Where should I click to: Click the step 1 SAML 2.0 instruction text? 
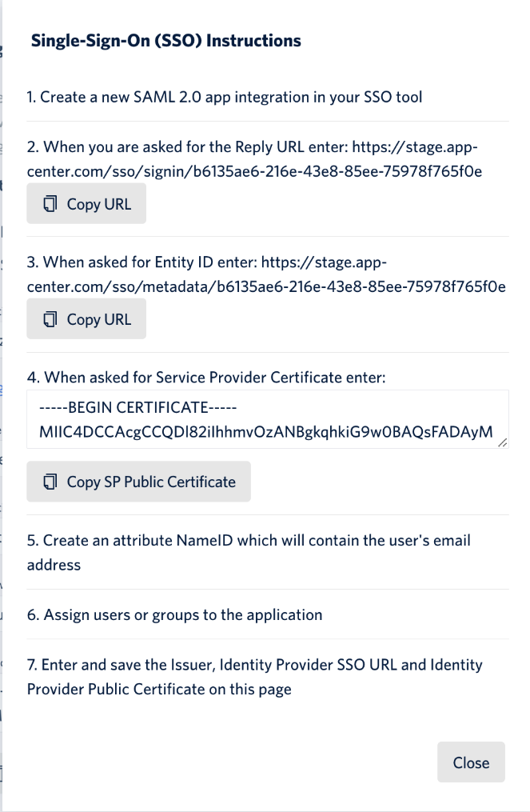pos(225,98)
